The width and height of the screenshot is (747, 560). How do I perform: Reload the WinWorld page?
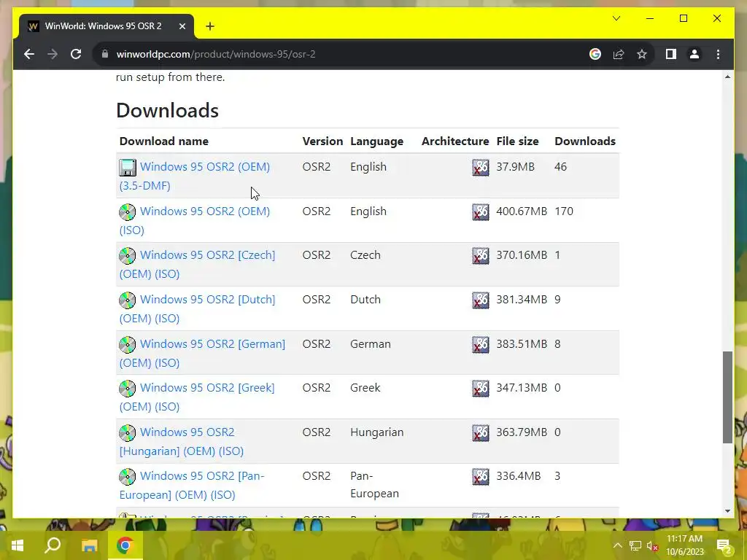click(x=76, y=54)
